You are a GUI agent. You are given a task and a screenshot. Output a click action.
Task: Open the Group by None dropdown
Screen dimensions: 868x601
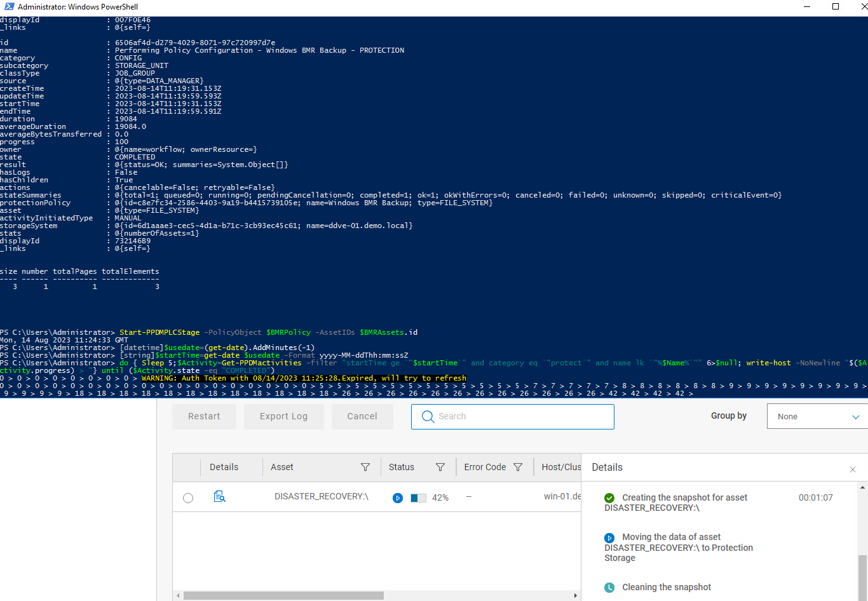pyautogui.click(x=817, y=417)
